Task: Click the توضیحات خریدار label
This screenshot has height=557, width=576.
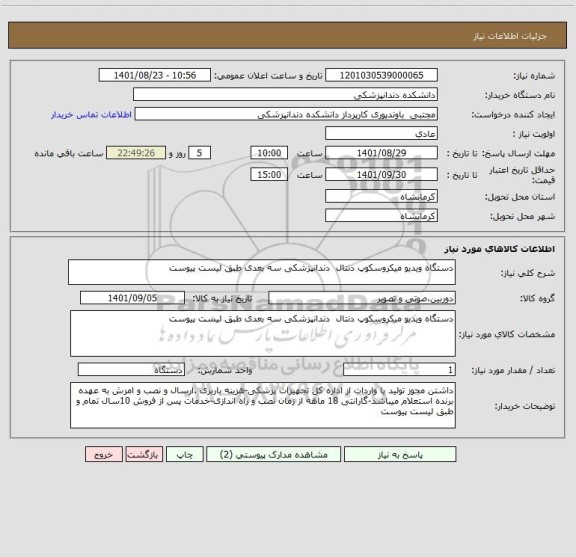Action: (x=525, y=406)
